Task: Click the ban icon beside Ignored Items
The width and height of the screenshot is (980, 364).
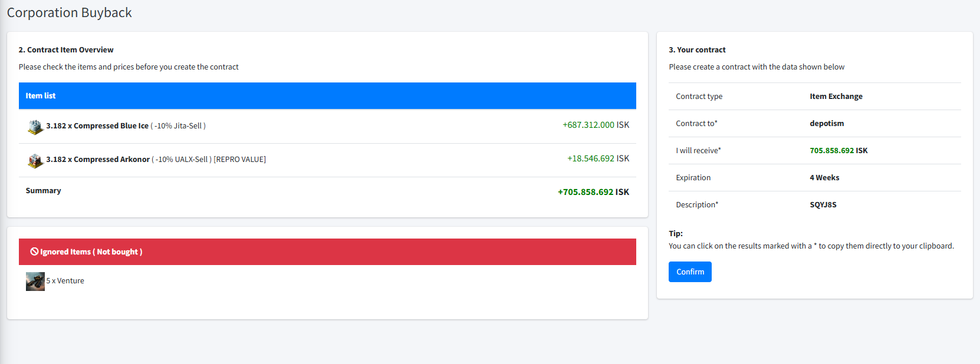Action: click(x=34, y=252)
